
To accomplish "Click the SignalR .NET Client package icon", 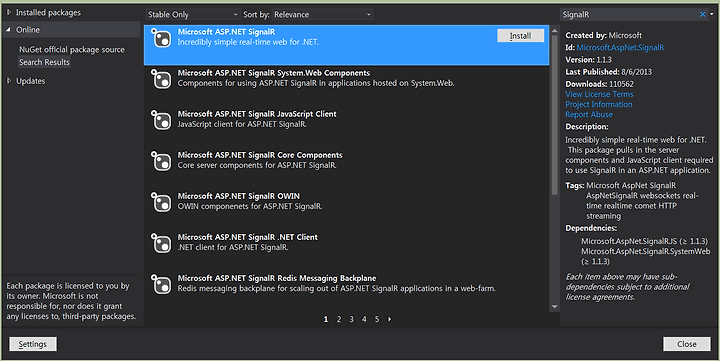I will pyautogui.click(x=161, y=243).
